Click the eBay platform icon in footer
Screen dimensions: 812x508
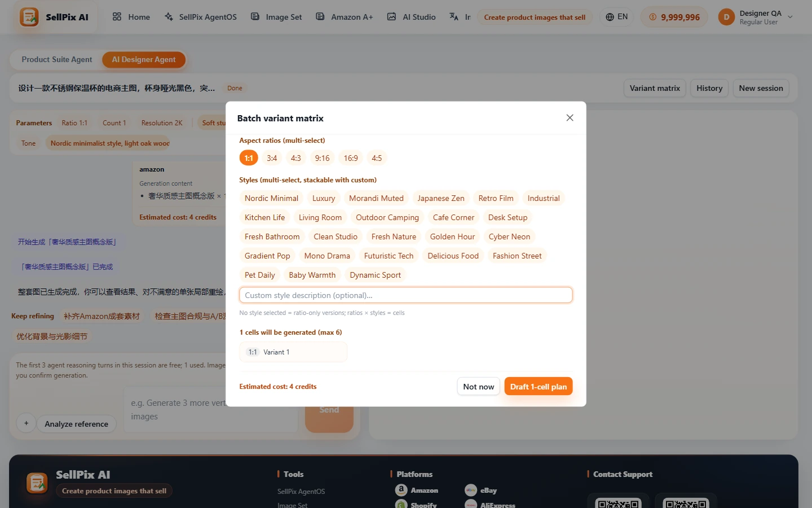pos(471,490)
